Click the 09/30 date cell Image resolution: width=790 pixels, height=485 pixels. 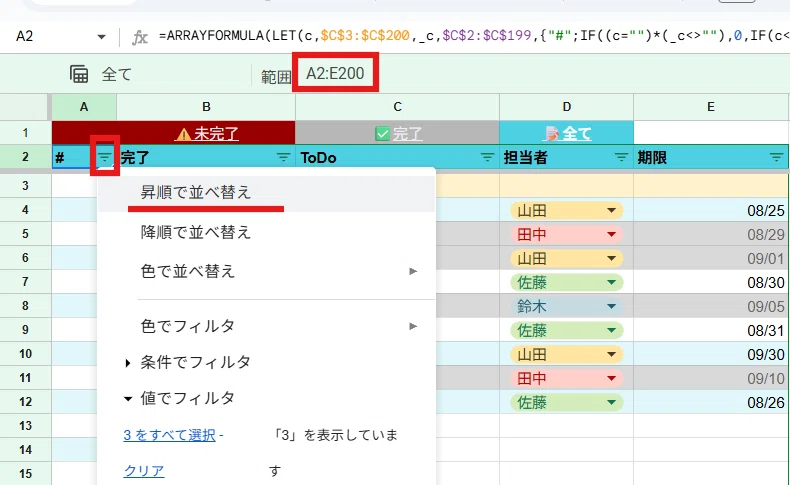coord(711,355)
